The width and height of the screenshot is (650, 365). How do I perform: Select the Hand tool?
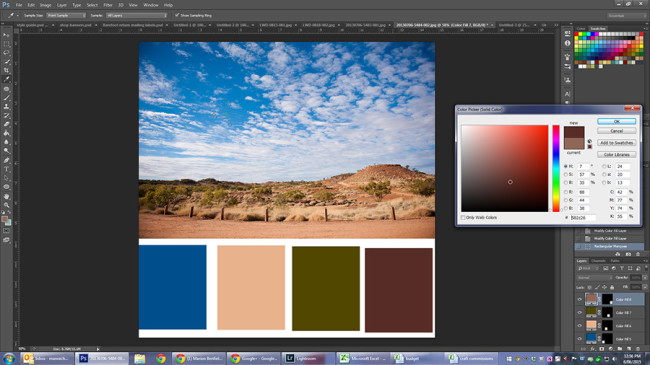pyautogui.click(x=6, y=196)
